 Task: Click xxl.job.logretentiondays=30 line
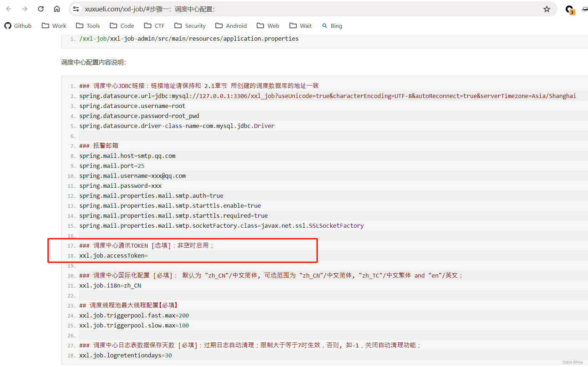click(x=125, y=355)
